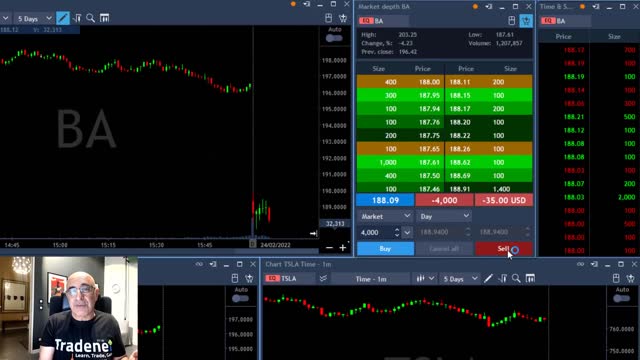Click mouse trading icon in BA chart toolbar

[x=329, y=18]
